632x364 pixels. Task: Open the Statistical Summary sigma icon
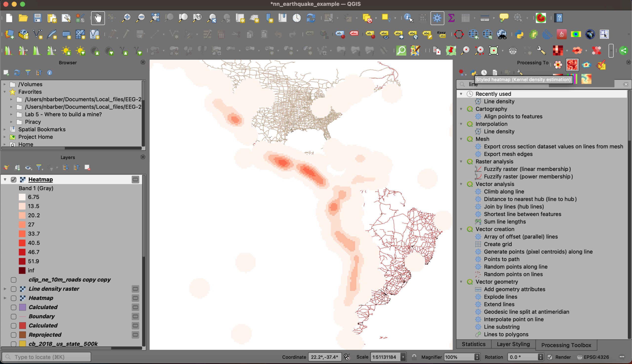(451, 18)
